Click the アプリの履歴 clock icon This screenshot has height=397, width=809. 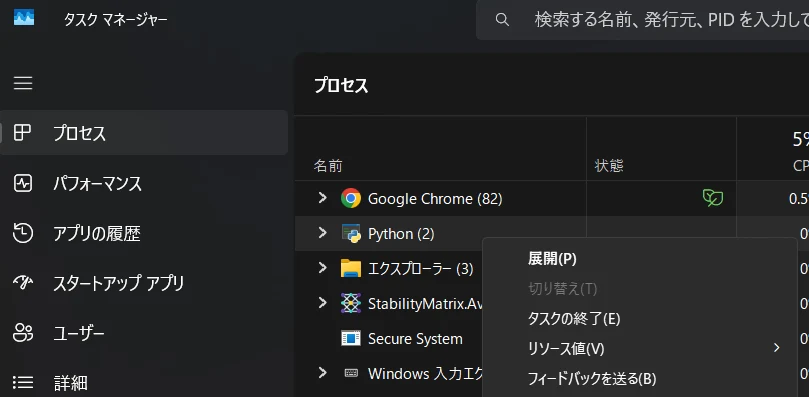tap(23, 233)
